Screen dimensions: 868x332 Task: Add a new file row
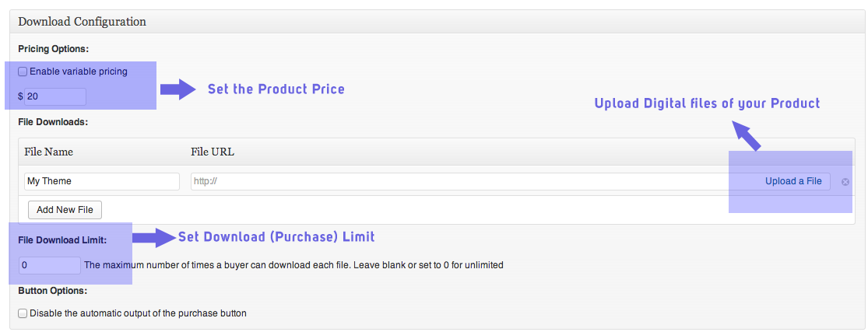click(x=65, y=210)
